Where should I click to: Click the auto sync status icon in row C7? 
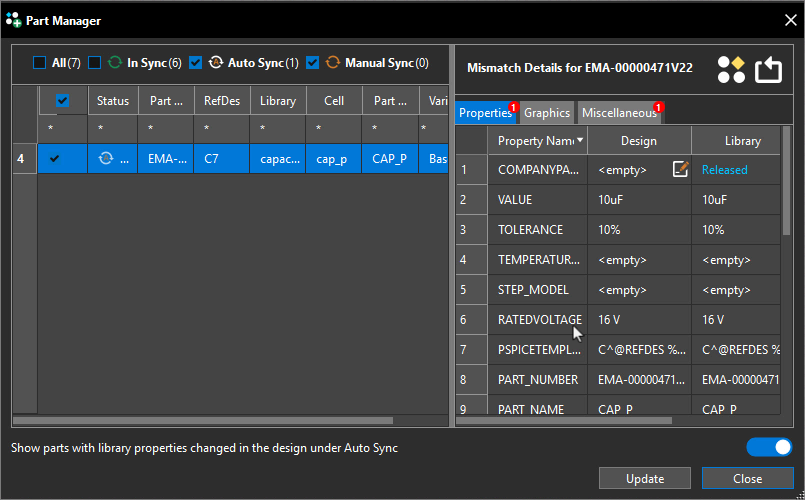pos(106,158)
